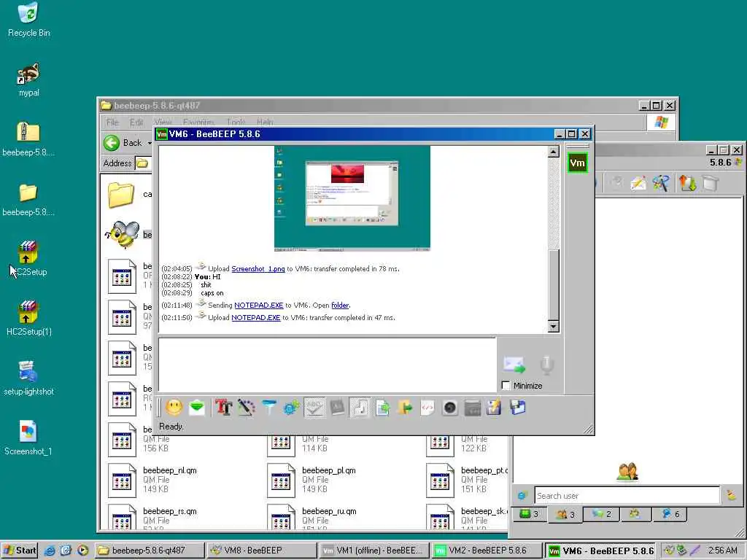Click the send folder arrow icon
This screenshot has width=747, height=560.
[405, 408]
